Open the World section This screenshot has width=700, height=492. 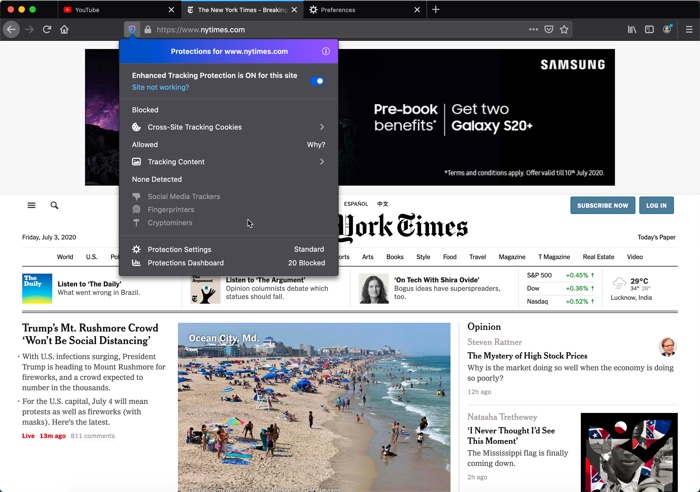point(65,257)
